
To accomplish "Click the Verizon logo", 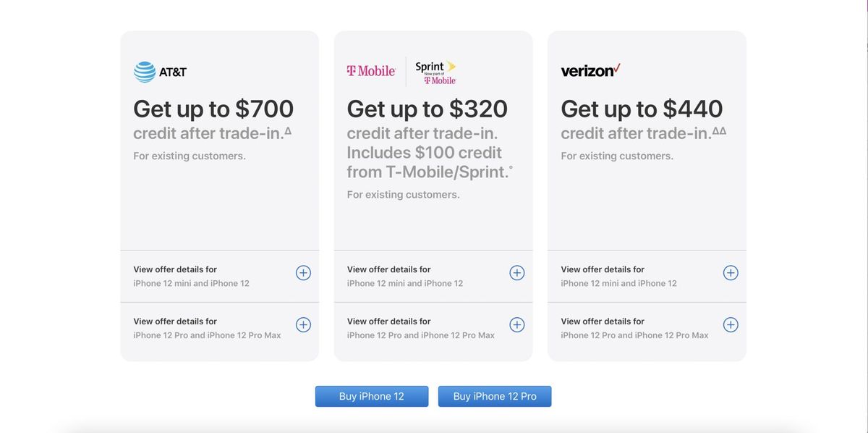I will (x=589, y=70).
